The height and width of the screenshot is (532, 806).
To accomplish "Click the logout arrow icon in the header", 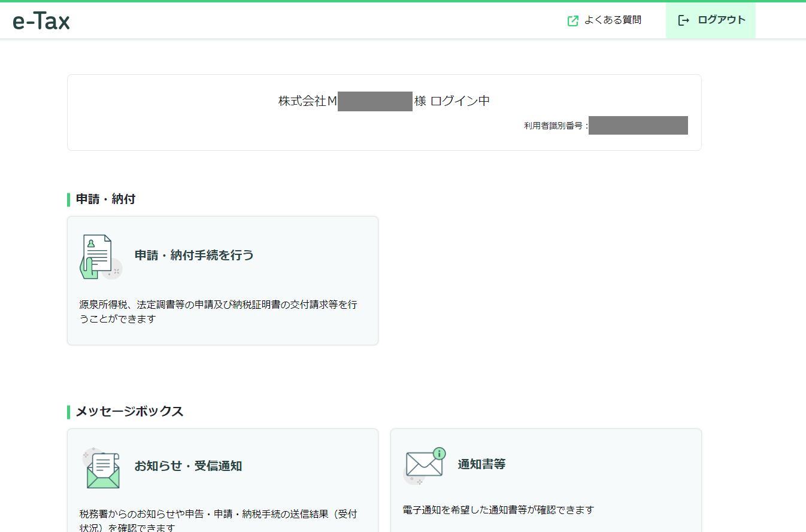I will [683, 19].
